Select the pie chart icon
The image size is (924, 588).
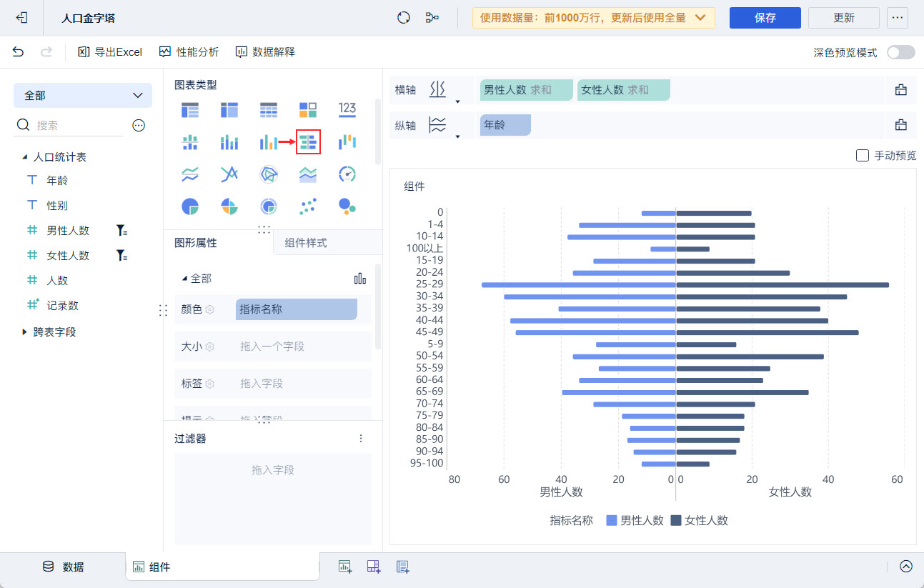[x=189, y=206]
